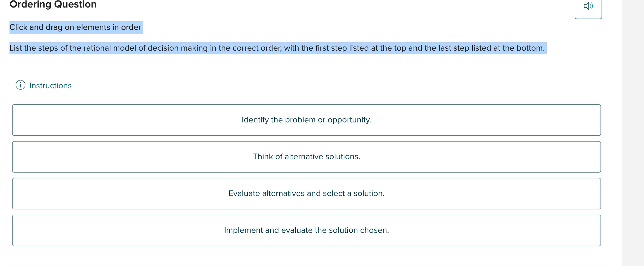The height and width of the screenshot is (266, 644).
Task: Select the 'Evaluate alternatives and select a solution' card
Action: click(x=306, y=193)
